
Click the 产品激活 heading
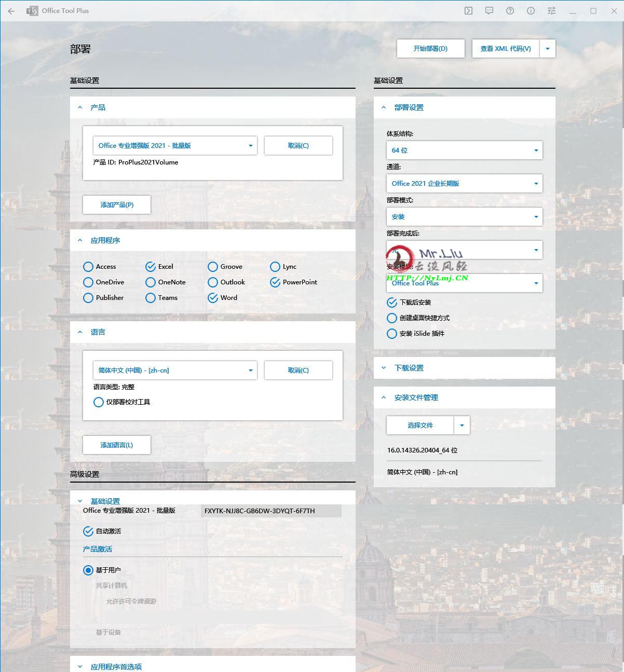(98, 549)
